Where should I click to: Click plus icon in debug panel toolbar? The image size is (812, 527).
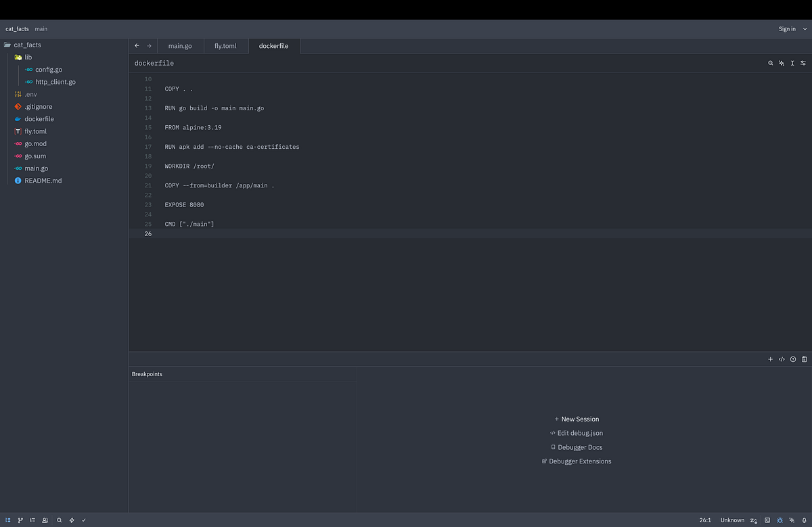pyautogui.click(x=770, y=359)
